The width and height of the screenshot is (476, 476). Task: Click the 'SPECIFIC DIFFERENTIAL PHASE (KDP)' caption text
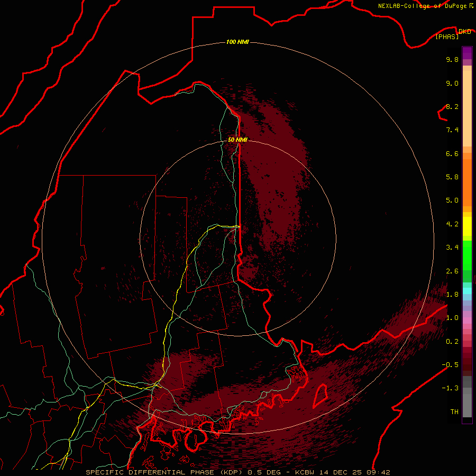[166, 472]
